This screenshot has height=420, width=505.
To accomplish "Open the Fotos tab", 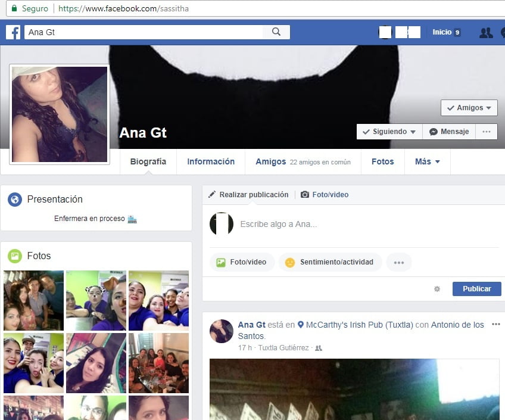I will (382, 161).
